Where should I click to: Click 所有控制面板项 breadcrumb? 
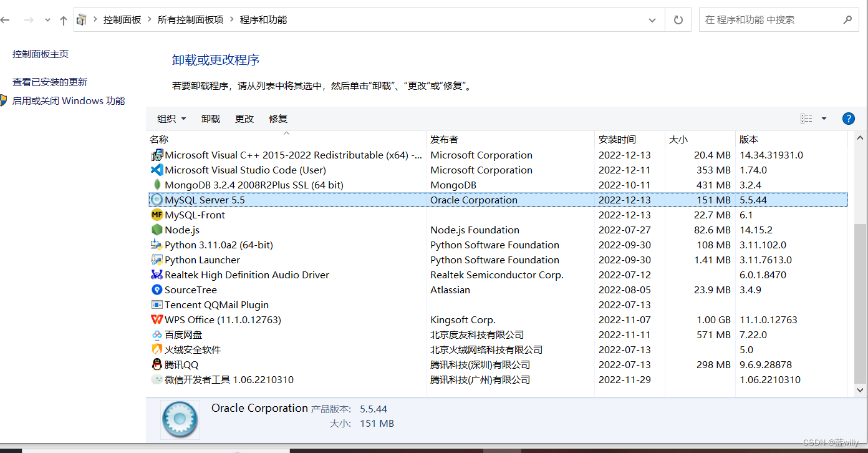[190, 20]
